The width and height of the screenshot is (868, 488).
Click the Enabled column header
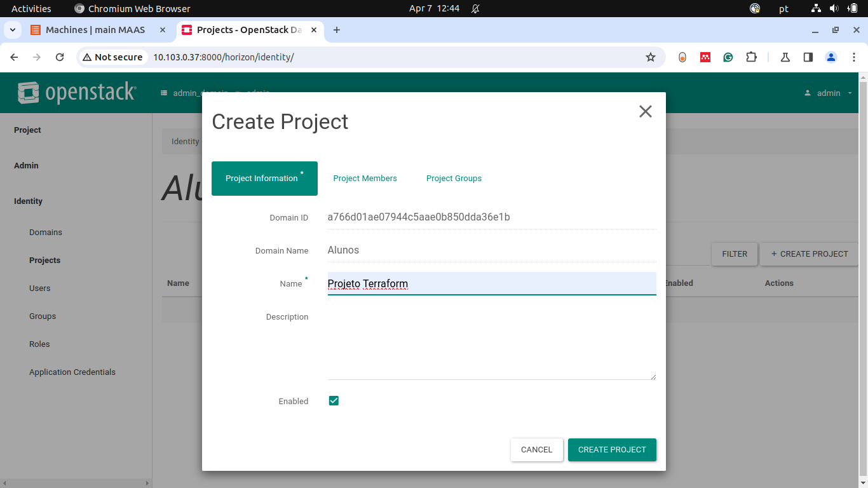pyautogui.click(x=679, y=283)
